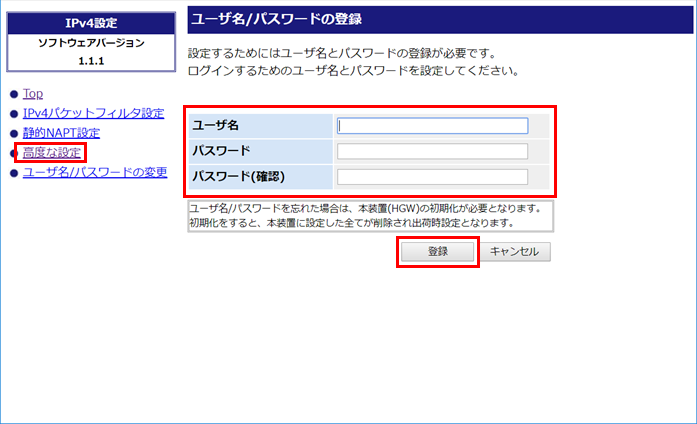This screenshot has height=424, width=697.
Task: Click the bullet beside IPv4パケットフィルタ設定
Action: [13, 114]
